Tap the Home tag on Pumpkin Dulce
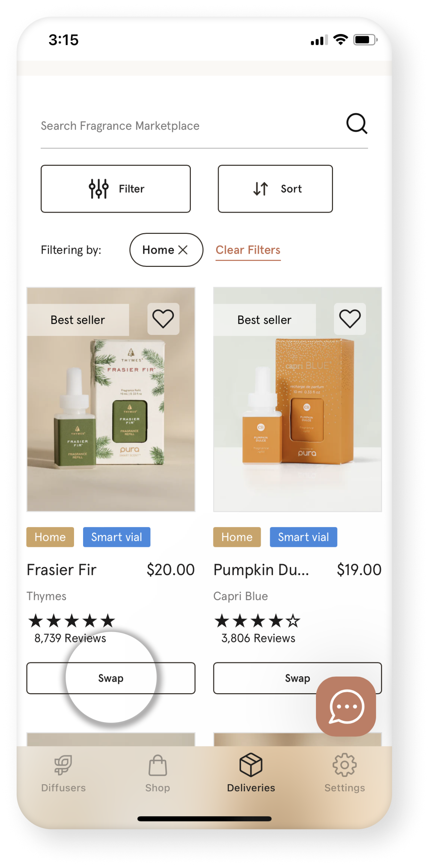The height and width of the screenshot is (868, 431). (237, 537)
